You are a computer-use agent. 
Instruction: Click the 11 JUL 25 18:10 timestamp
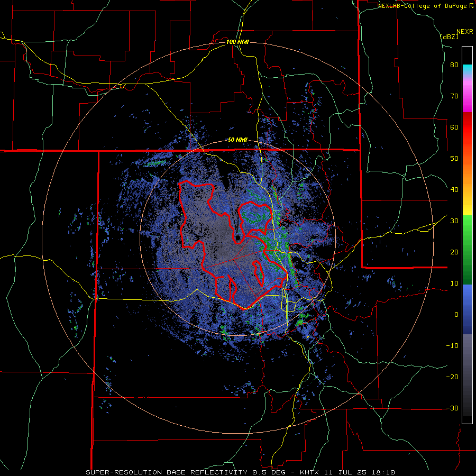360,472
